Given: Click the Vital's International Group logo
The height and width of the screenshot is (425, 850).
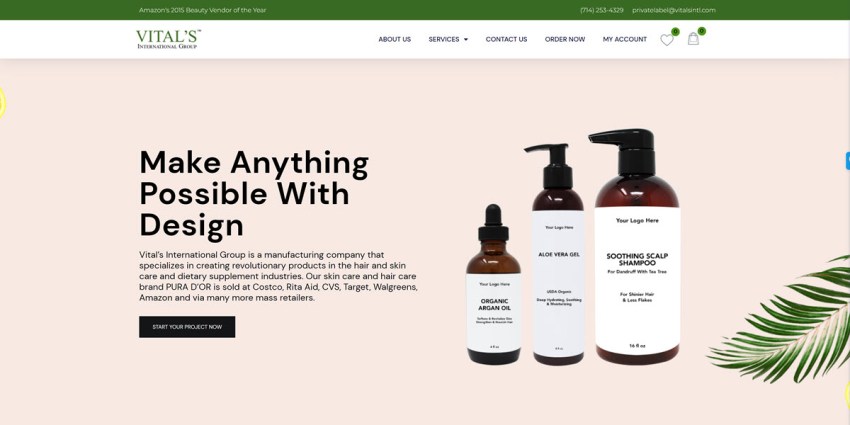Looking at the screenshot, I should (x=169, y=39).
